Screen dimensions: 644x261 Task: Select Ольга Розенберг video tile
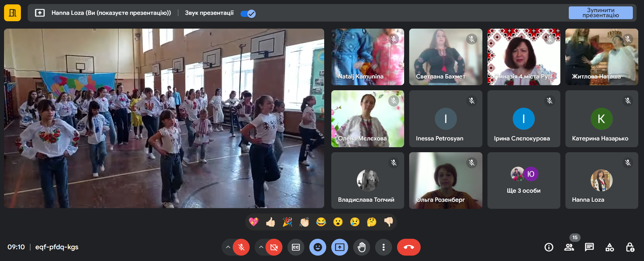coord(446,181)
